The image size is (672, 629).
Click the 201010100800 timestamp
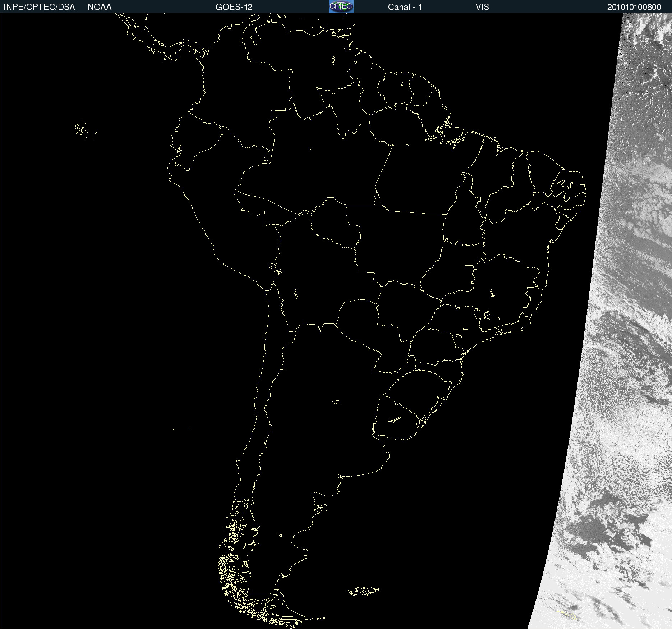(x=634, y=7)
